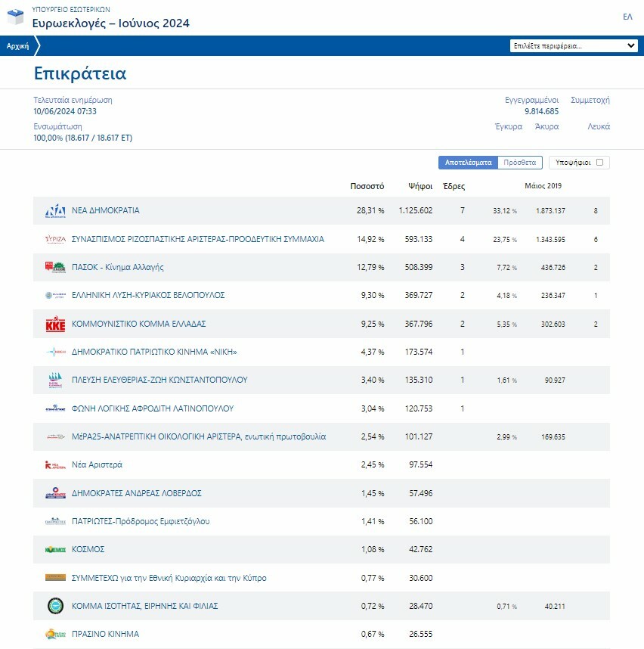This screenshot has height=649, width=644.
Task: Click the 28,31 % percentage value
Action: [x=370, y=210]
